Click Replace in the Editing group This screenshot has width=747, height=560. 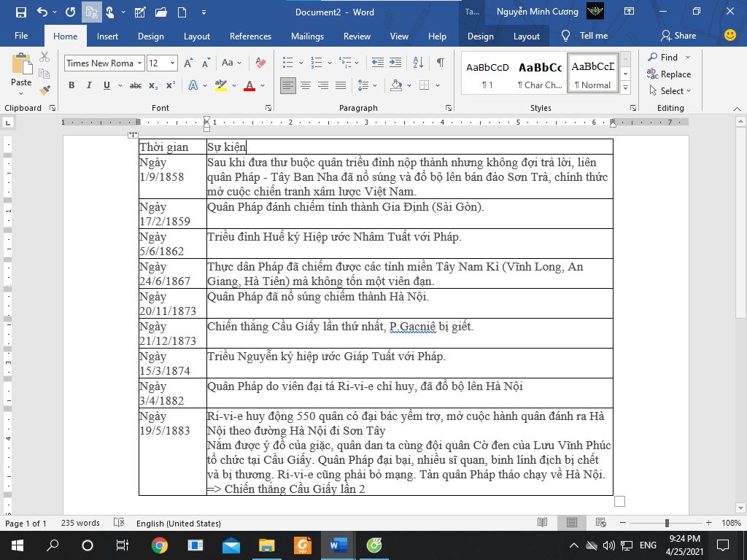point(669,74)
